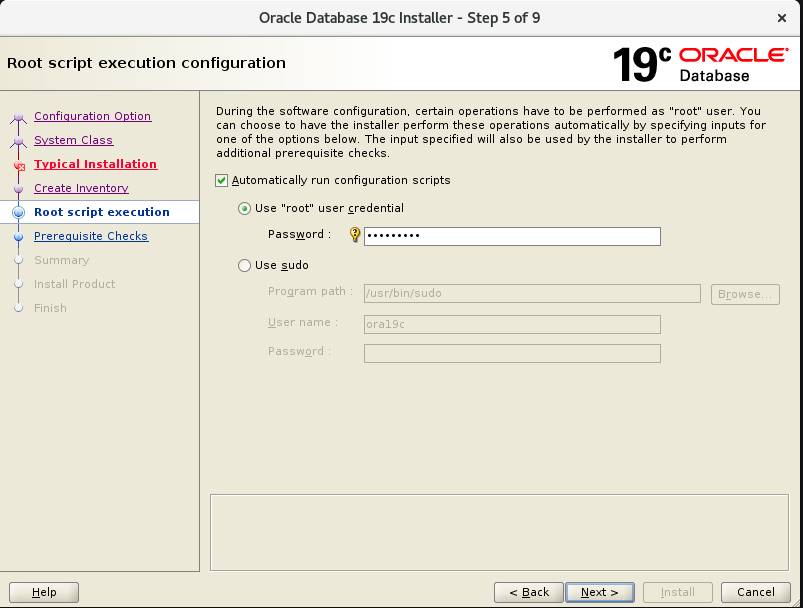Viewport: 803px width, 608px height.
Task: Click the disabled Install button
Action: click(x=678, y=592)
